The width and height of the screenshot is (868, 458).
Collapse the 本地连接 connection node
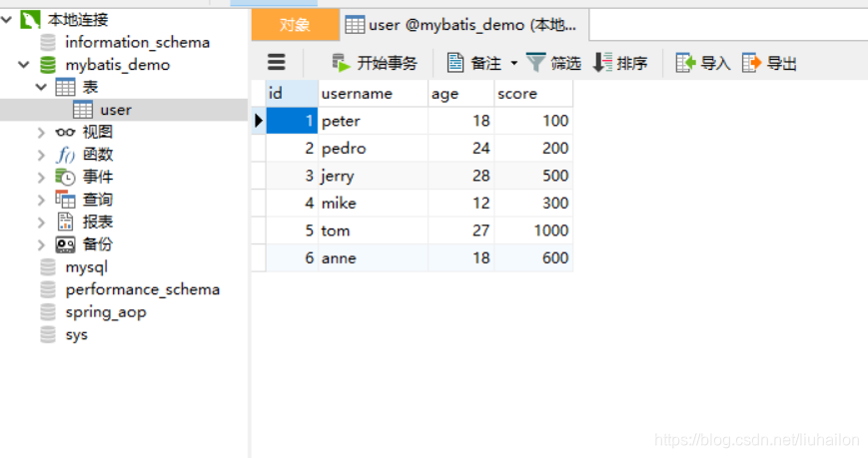[x=7, y=20]
